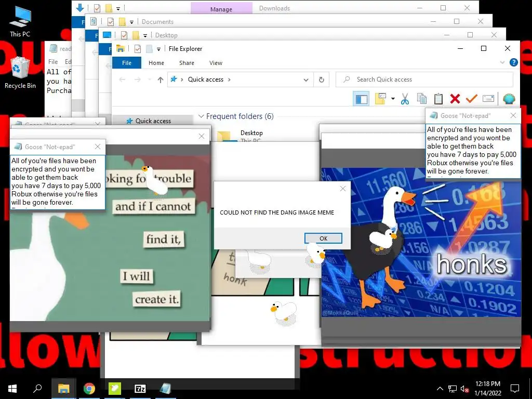The width and height of the screenshot is (532, 399).
Task: Refresh the Quick access address bar
Action: [321, 79]
